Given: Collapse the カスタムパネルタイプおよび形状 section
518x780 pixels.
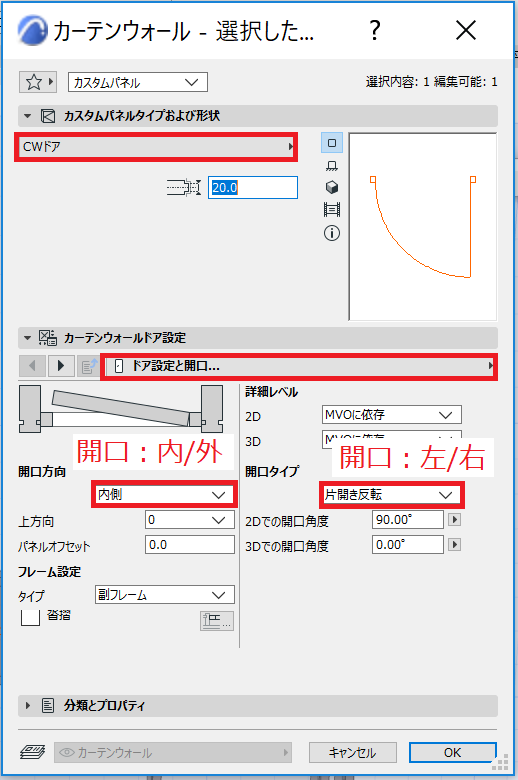Looking at the screenshot, I should tap(27, 116).
